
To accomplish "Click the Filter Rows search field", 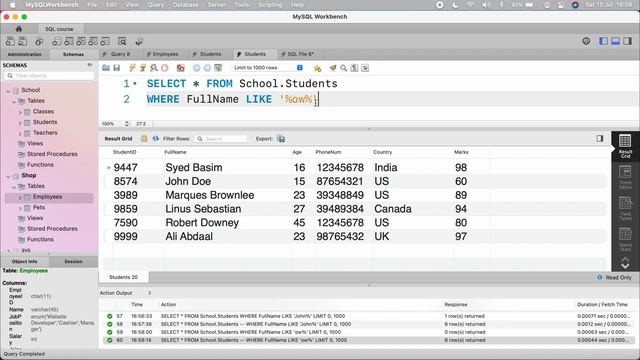I will pos(221,139).
